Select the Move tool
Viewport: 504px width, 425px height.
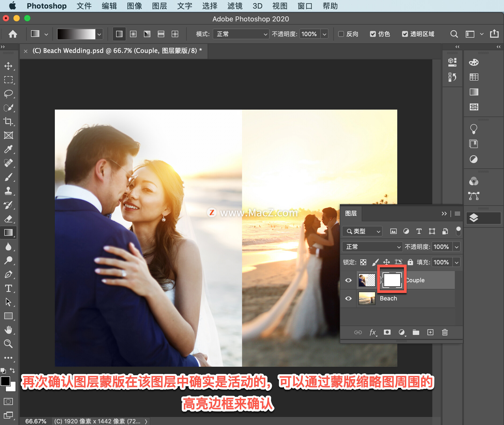point(8,66)
